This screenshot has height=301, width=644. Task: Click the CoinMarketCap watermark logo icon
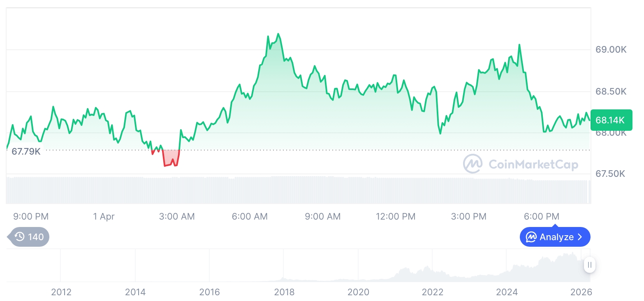[473, 164]
